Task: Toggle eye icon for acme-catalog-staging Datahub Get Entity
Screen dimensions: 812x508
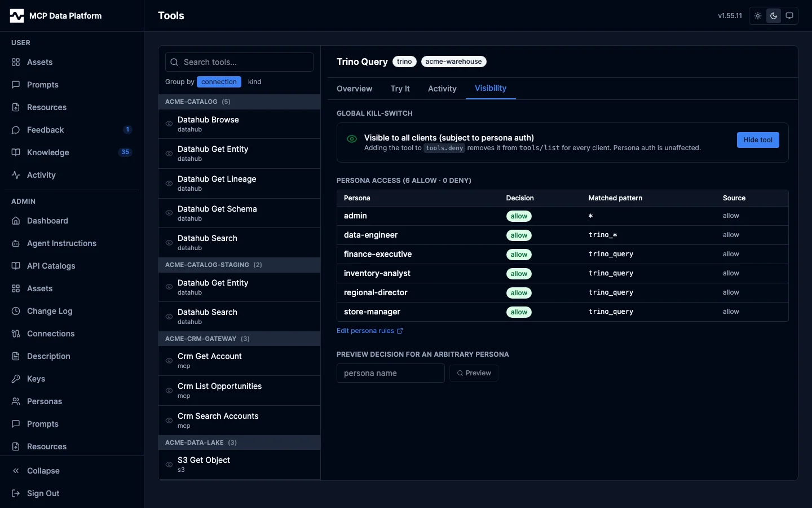Action: click(169, 287)
